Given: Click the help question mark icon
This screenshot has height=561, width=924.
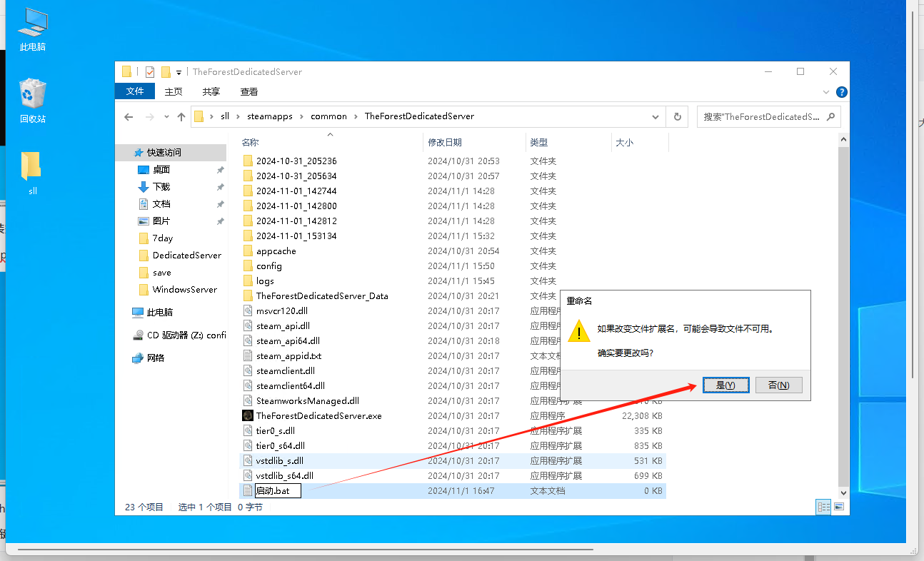Looking at the screenshot, I should click(x=842, y=92).
